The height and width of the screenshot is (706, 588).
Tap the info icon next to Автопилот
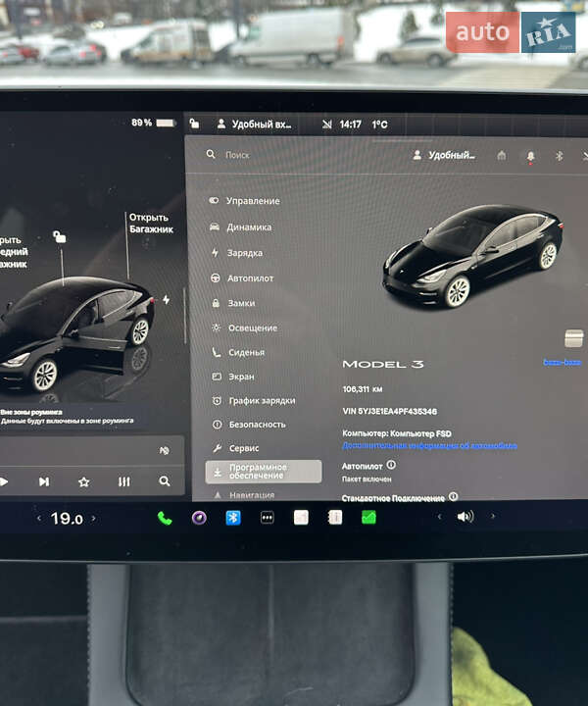(x=391, y=465)
